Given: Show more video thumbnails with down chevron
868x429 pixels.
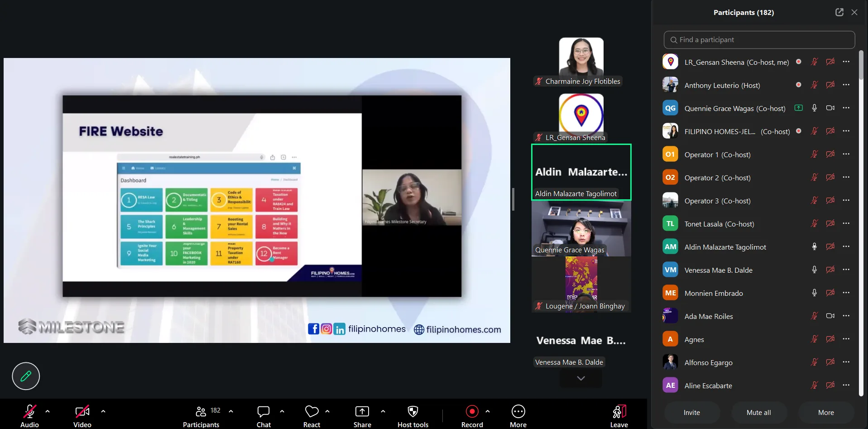Looking at the screenshot, I should coord(581,378).
